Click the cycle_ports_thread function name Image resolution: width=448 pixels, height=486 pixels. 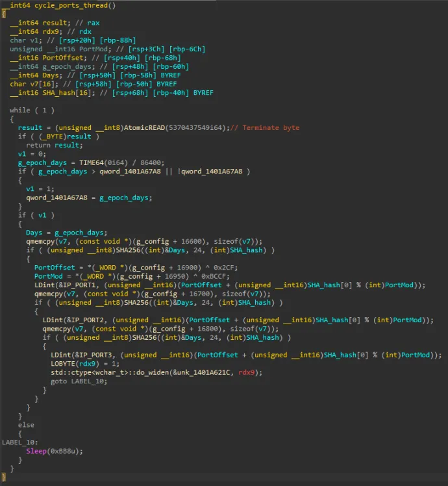click(x=71, y=5)
